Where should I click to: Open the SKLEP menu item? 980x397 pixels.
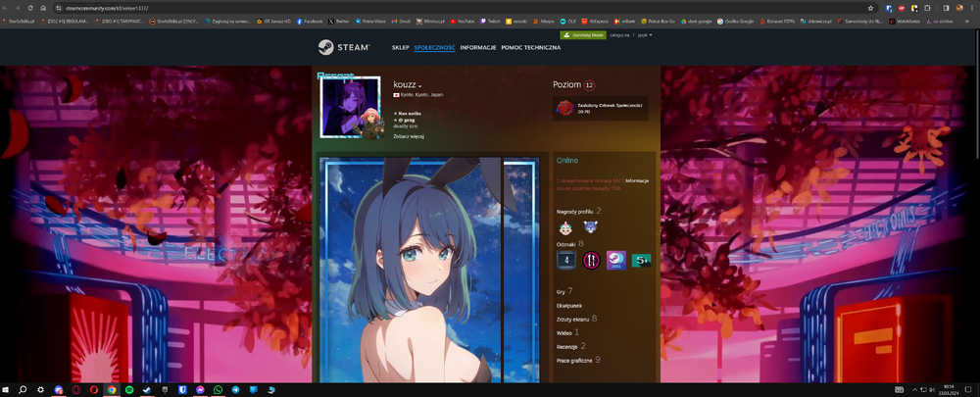pos(401,47)
